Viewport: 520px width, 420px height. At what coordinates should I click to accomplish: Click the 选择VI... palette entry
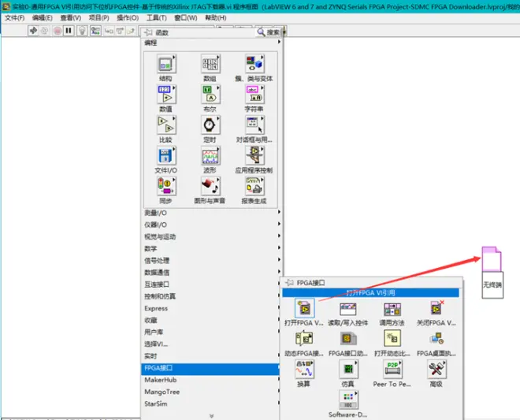pyautogui.click(x=212, y=344)
